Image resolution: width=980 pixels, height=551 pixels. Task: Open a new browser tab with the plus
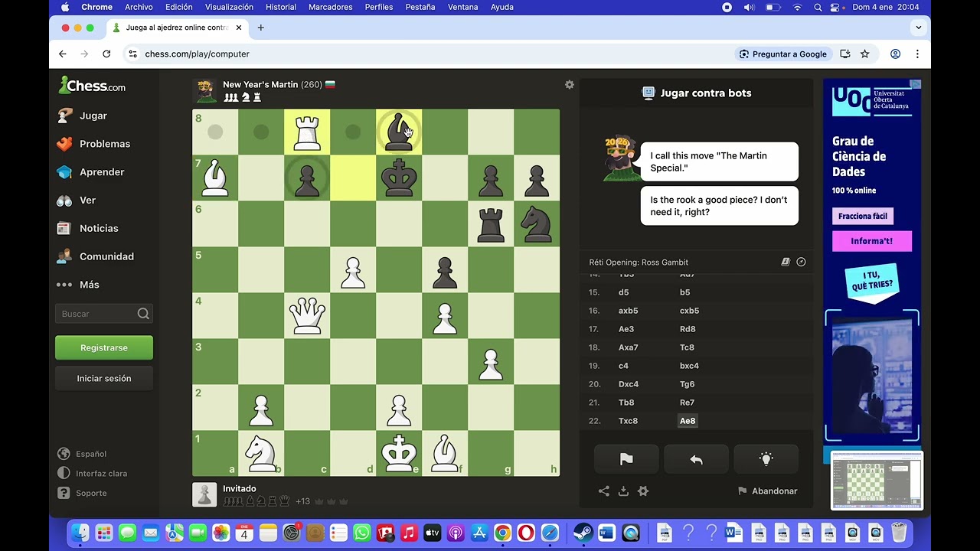260,28
